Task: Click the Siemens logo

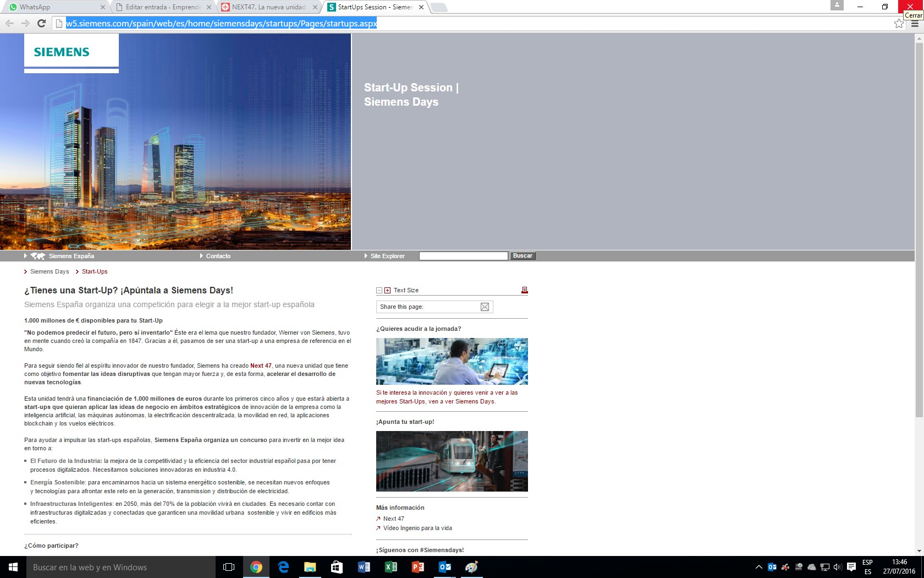Action: [62, 52]
